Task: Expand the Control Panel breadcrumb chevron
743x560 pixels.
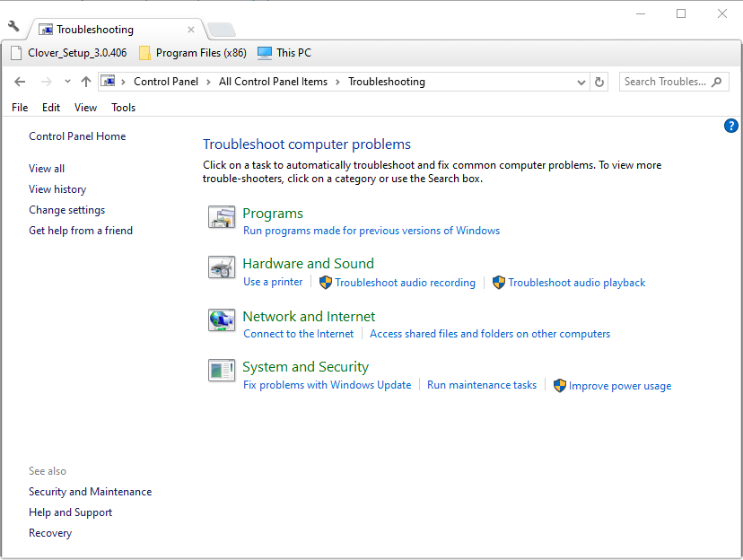Action: [x=124, y=82]
